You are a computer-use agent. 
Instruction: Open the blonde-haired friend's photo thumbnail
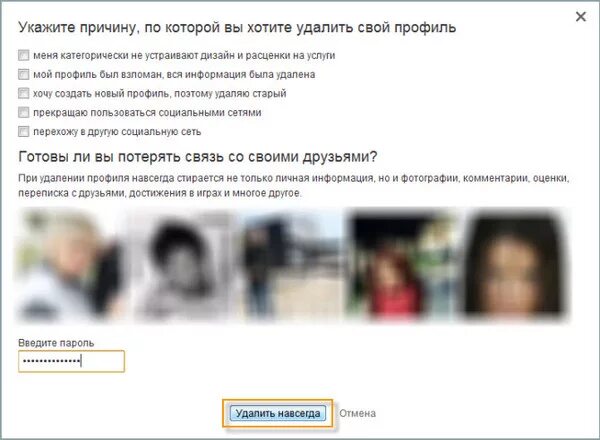[70, 265]
